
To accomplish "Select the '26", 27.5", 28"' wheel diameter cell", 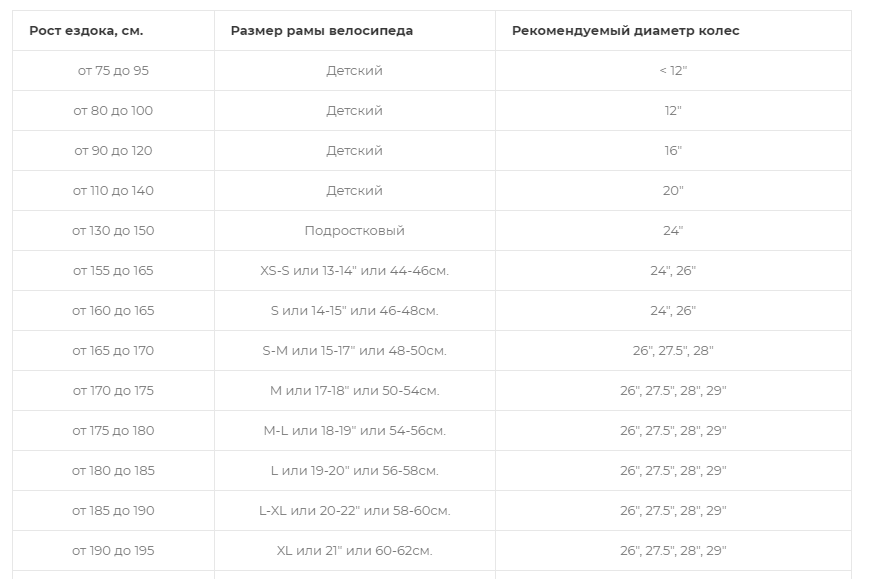I will pos(673,351).
